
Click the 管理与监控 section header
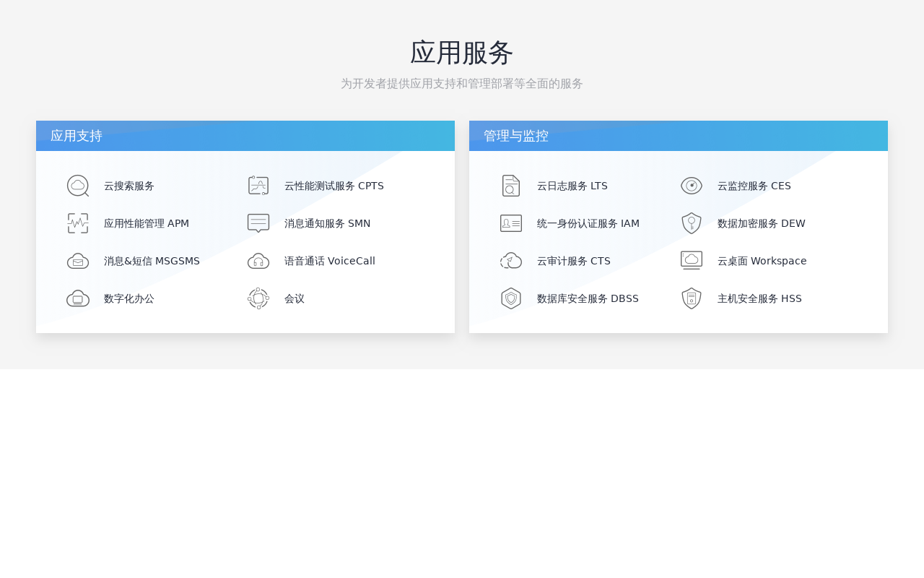click(x=516, y=136)
